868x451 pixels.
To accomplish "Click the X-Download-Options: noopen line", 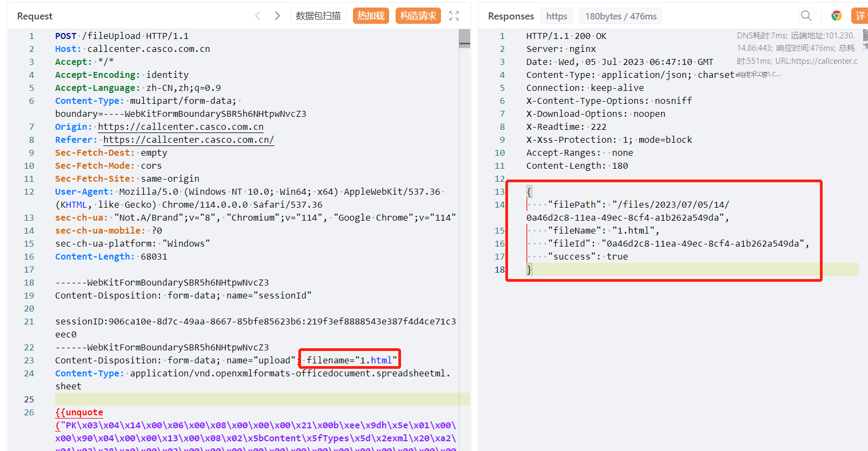I will pos(596,114).
